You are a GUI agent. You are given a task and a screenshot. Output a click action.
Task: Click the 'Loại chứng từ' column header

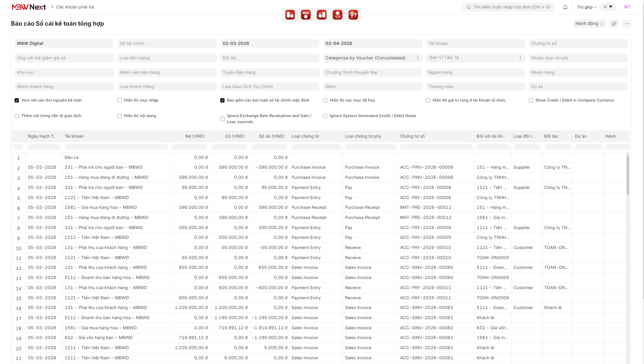pos(316,136)
